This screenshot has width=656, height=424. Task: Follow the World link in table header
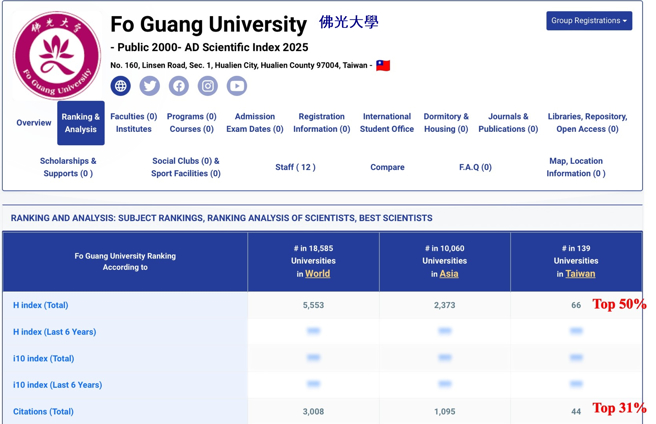[318, 274]
